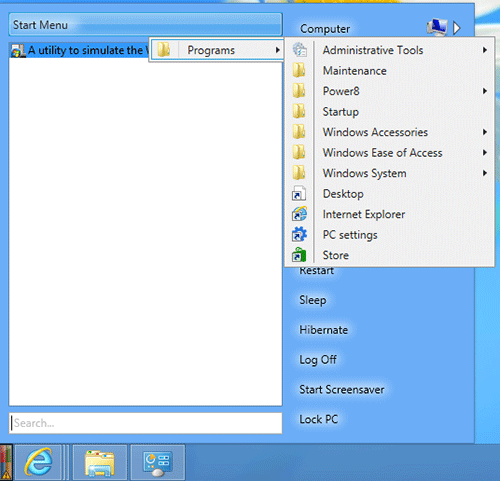Expand Windows Ease of Access submenu arrow
This screenshot has height=481, width=500.
(485, 153)
